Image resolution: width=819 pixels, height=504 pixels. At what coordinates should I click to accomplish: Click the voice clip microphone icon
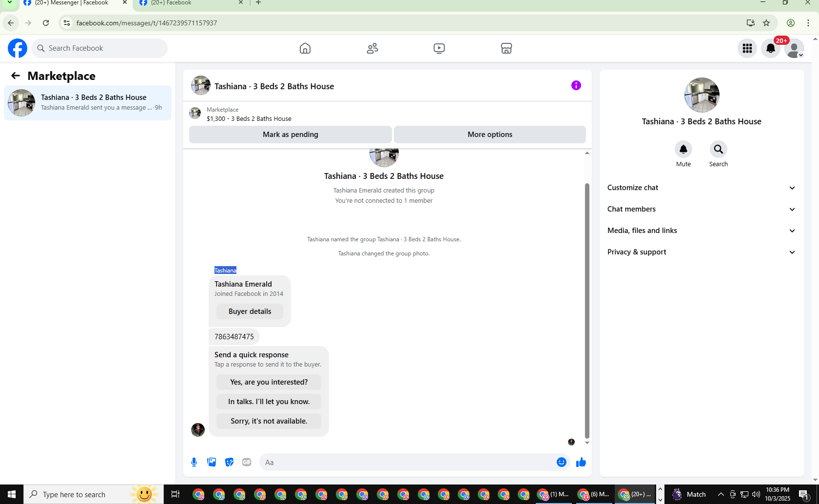pyautogui.click(x=194, y=462)
